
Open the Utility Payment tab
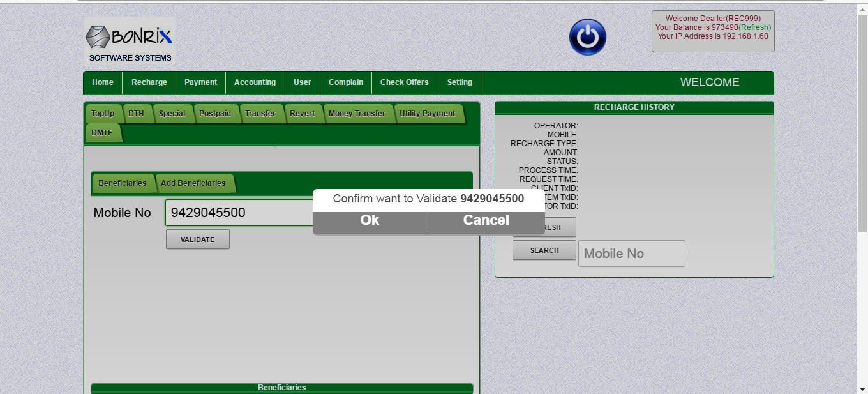(427, 114)
